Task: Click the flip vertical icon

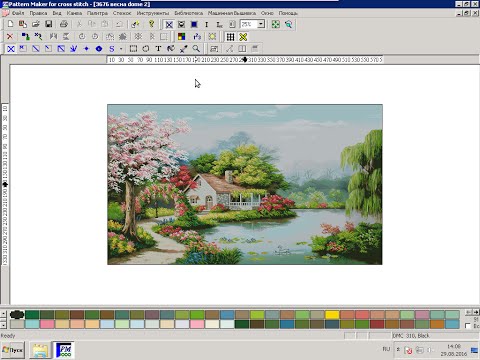Action: (x=66, y=37)
